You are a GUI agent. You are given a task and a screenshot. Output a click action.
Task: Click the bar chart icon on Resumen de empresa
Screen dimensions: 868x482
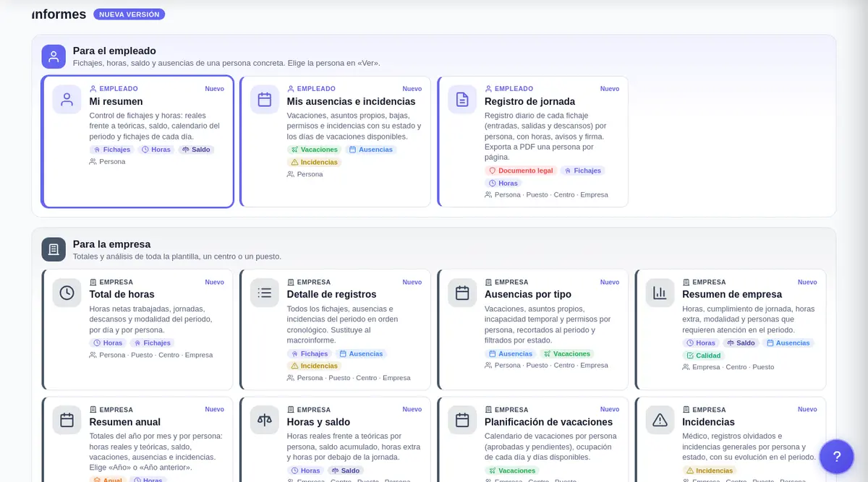point(660,293)
